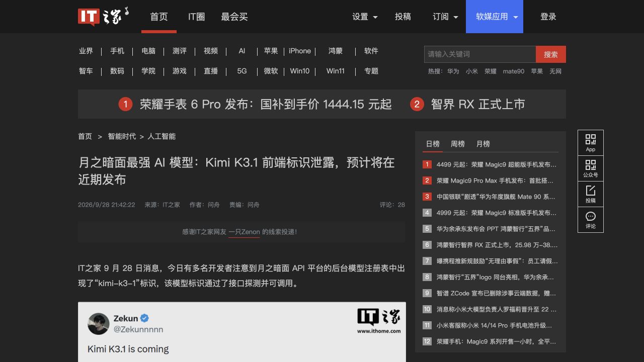Select the 日榜 ranking tab

(433, 144)
